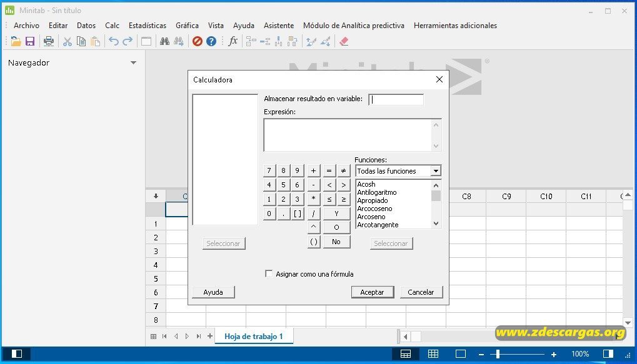Click the brush with down arrow icon
Viewport: 637px width, 364px height.
pyautogui.click(x=326, y=41)
